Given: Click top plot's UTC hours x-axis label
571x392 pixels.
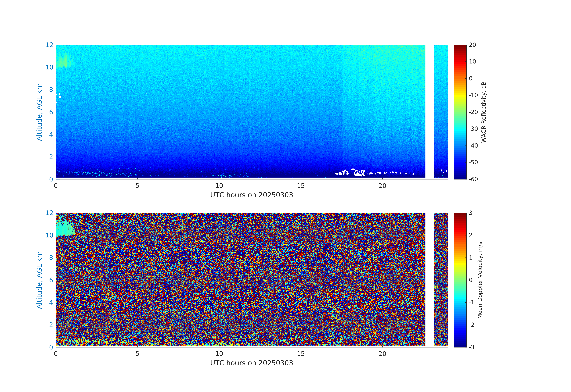Looking at the screenshot, I should point(251,195).
